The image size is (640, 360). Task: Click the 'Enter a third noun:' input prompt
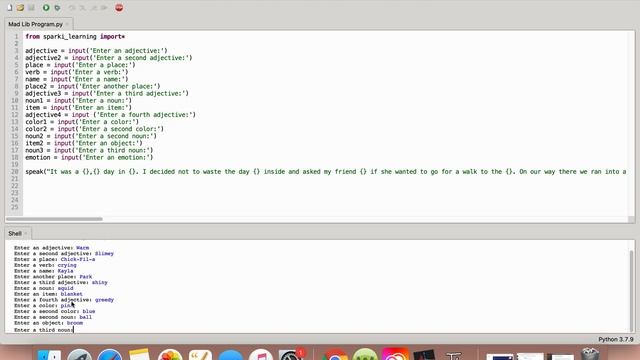pos(44,329)
